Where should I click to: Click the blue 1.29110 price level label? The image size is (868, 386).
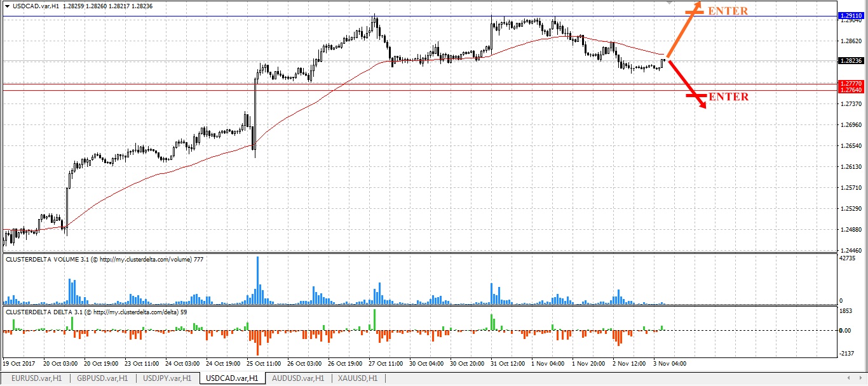point(850,15)
